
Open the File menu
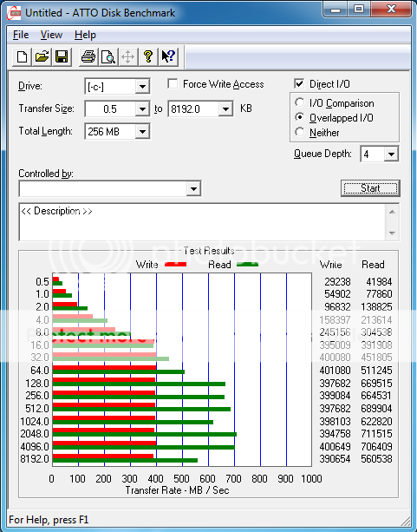pos(21,35)
